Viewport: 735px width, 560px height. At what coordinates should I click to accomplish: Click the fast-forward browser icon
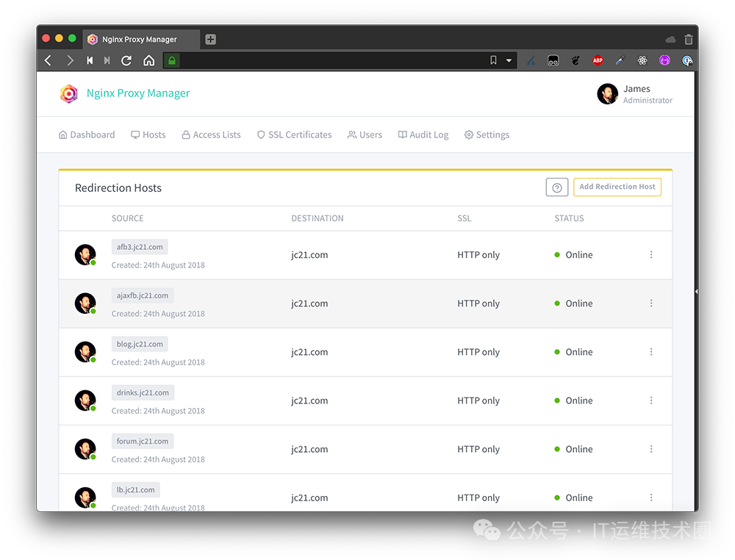pos(107,60)
